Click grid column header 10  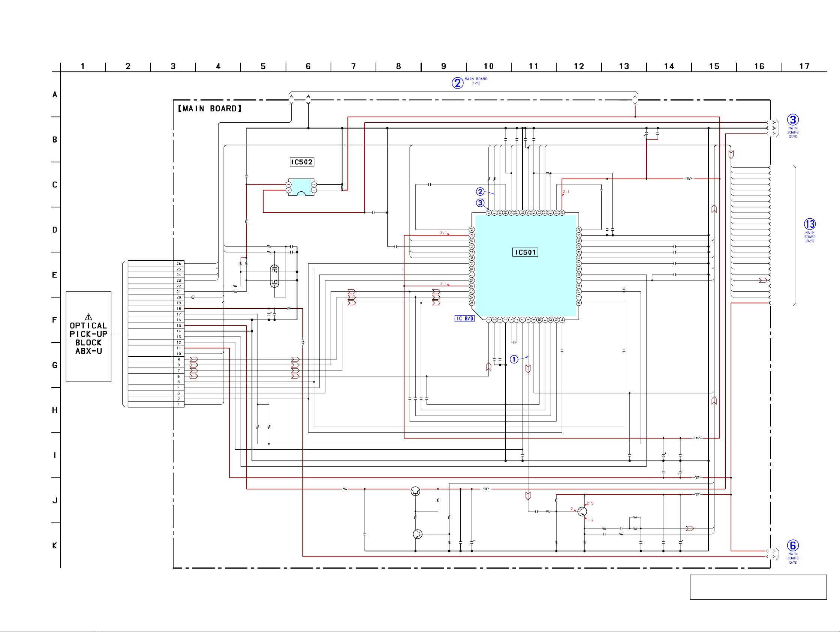pyautogui.click(x=489, y=66)
